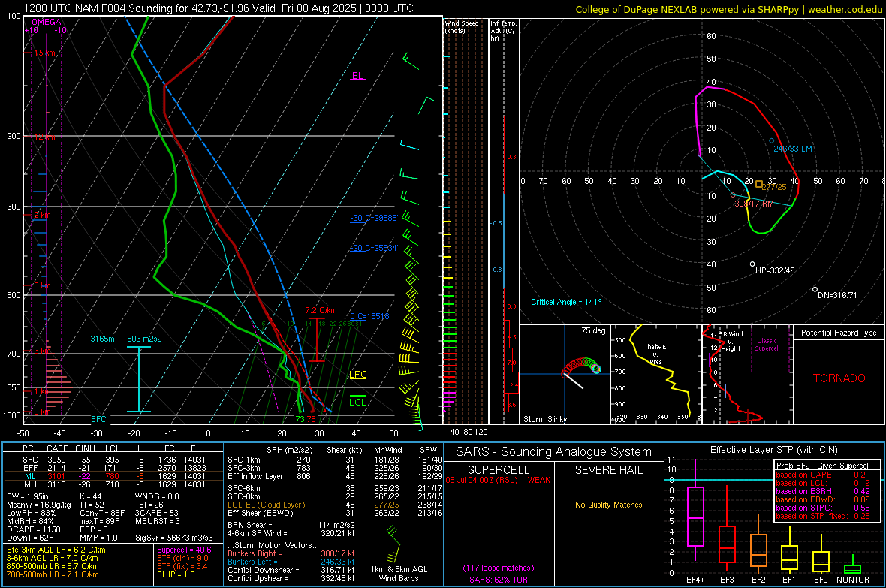Click the sounding title with 42.73,-91.96 coordinates

pos(218,8)
